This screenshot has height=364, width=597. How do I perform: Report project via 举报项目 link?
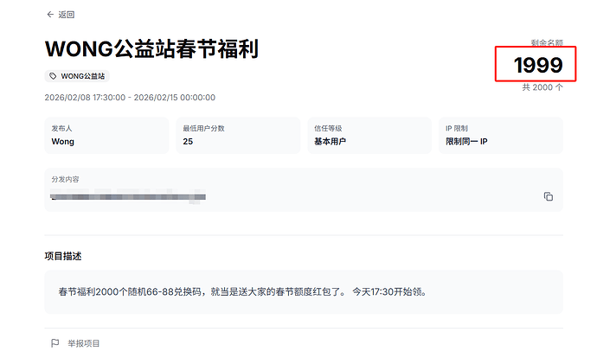click(x=83, y=343)
